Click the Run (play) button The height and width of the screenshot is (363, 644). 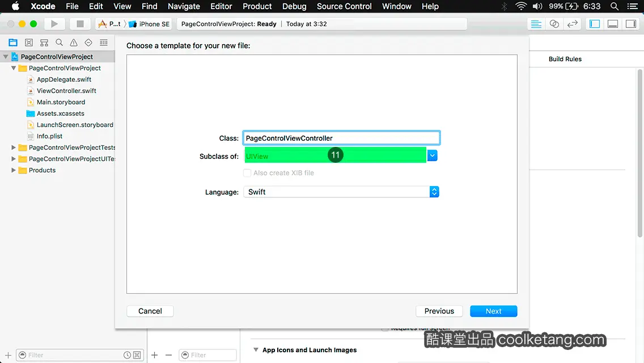pos(54,24)
